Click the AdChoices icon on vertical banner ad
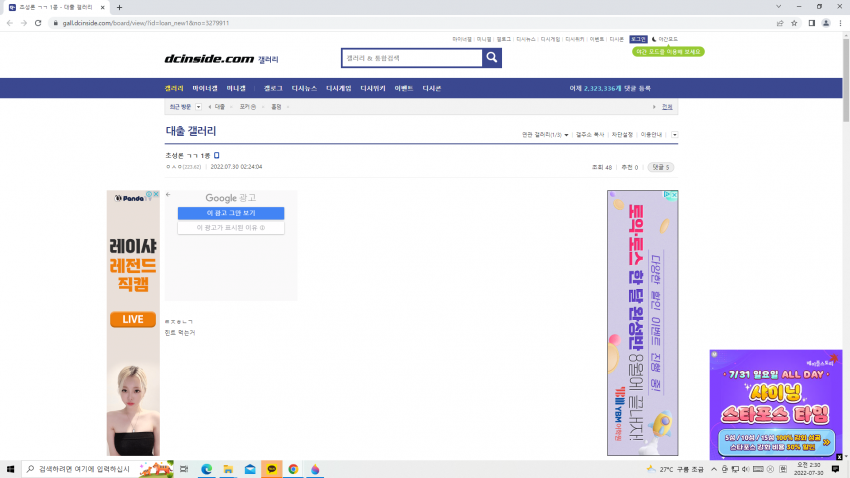 pos(668,195)
